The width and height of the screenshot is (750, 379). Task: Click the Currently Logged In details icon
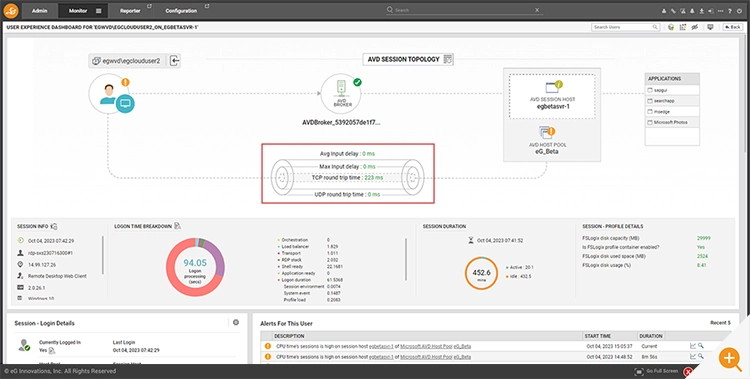tap(52, 351)
